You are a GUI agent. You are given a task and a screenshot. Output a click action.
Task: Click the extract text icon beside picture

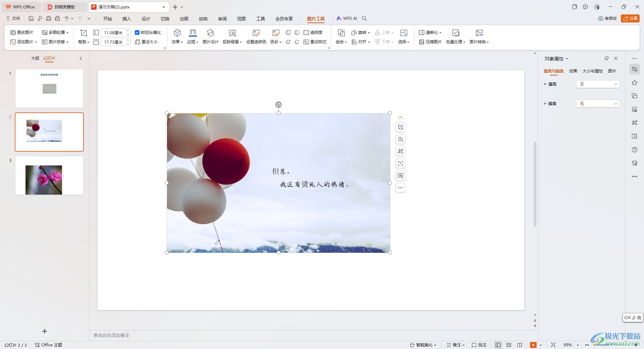click(x=400, y=163)
